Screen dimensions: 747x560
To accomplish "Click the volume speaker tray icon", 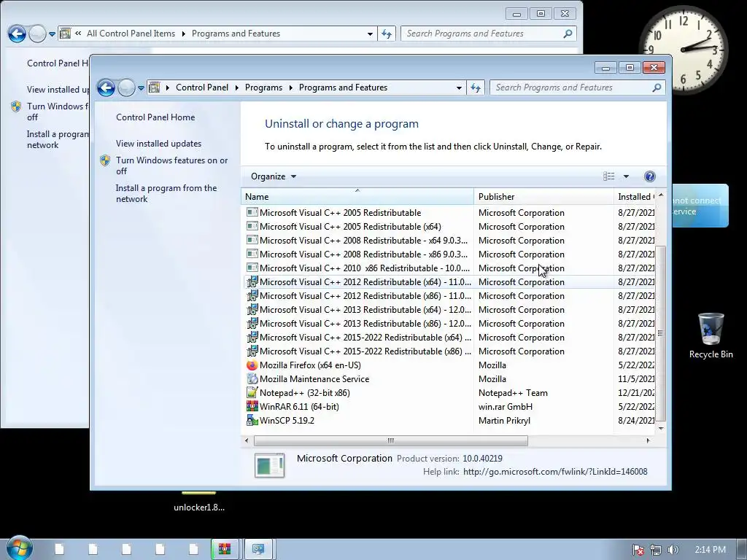I will tap(673, 550).
